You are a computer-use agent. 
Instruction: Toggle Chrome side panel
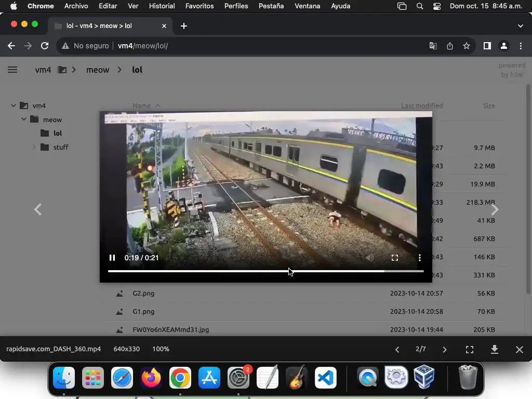coord(487,46)
